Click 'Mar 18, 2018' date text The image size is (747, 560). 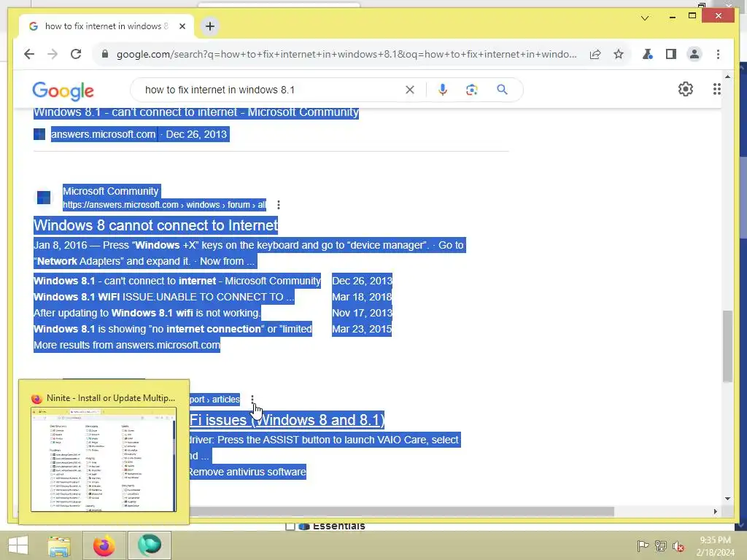[362, 297]
